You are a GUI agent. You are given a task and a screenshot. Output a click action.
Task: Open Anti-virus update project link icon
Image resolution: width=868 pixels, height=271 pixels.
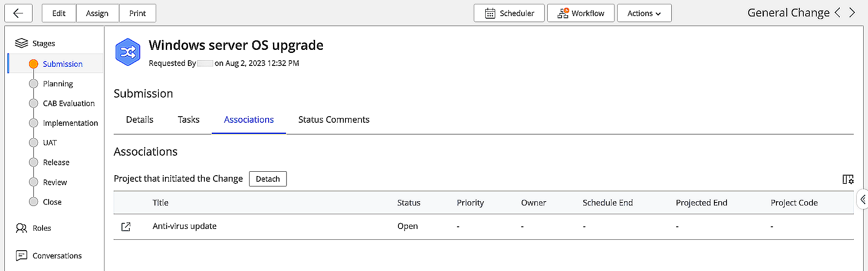[126, 227]
